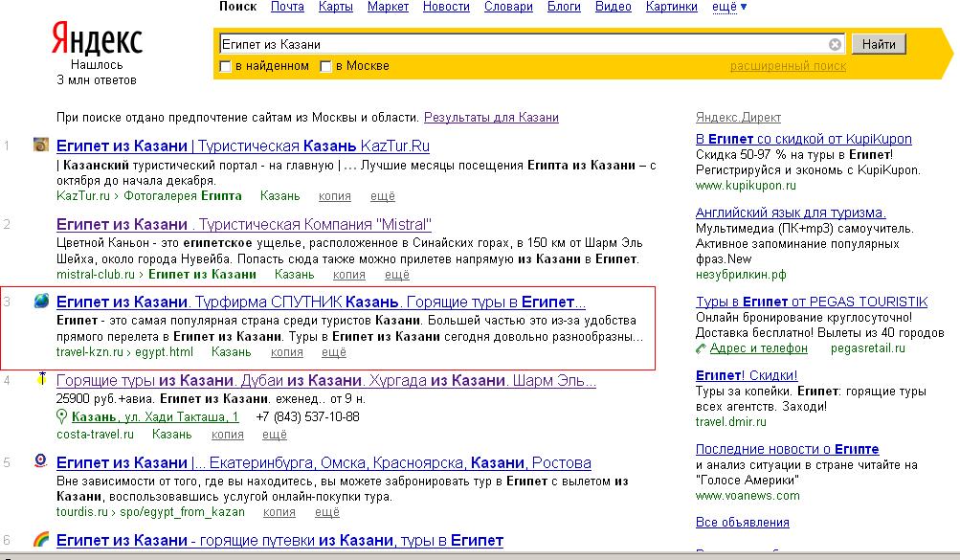Open the "расширенный поиск" link
Image resolution: width=960 pixels, height=560 pixels.
(788, 66)
